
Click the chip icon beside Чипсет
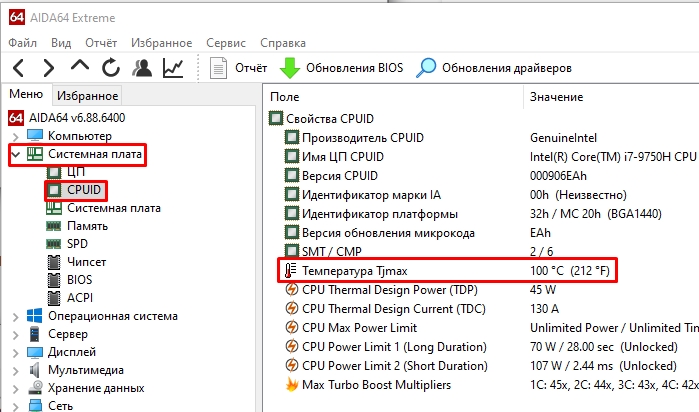pos(54,262)
